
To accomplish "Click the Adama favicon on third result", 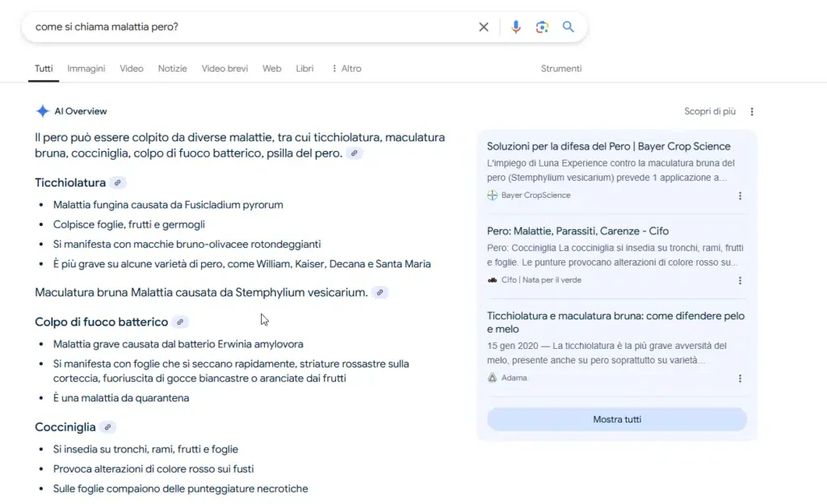I will pyautogui.click(x=491, y=378).
